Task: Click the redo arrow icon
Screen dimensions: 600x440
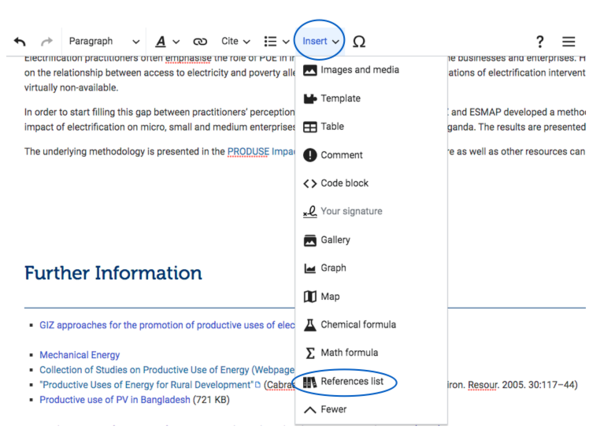Action: click(46, 42)
